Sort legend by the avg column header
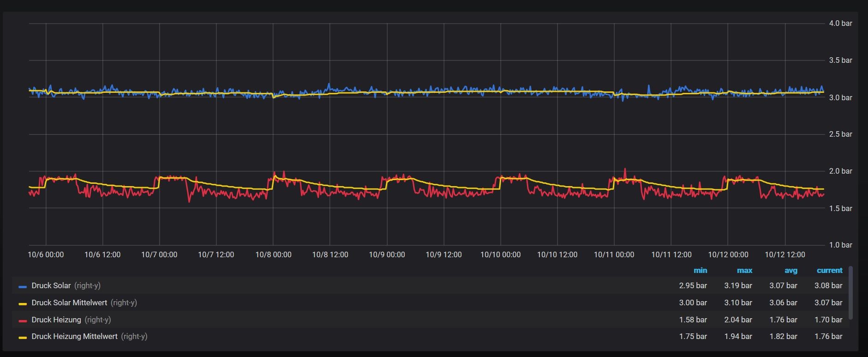 click(790, 271)
